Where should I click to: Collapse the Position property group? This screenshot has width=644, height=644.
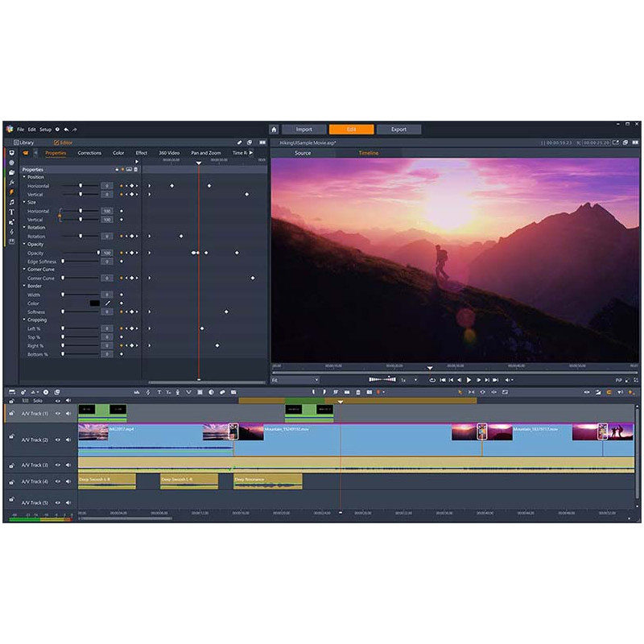(x=24, y=177)
